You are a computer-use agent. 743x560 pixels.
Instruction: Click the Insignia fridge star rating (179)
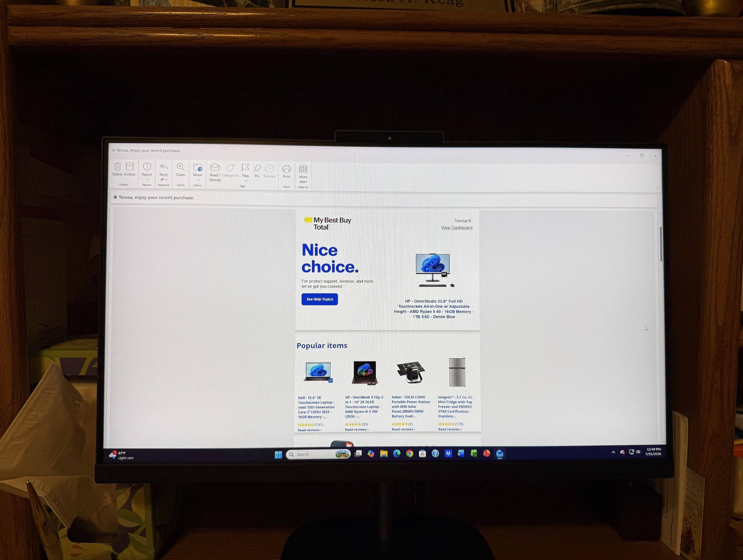pyautogui.click(x=451, y=424)
